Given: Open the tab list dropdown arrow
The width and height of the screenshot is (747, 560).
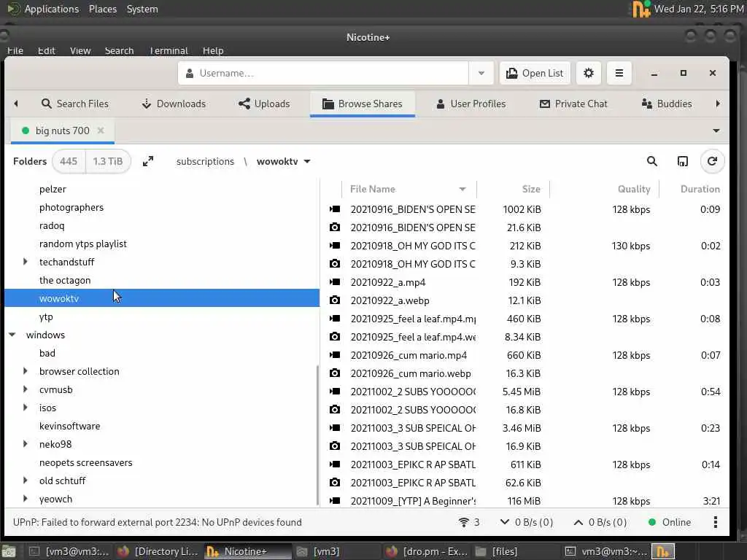Looking at the screenshot, I should pos(716,131).
